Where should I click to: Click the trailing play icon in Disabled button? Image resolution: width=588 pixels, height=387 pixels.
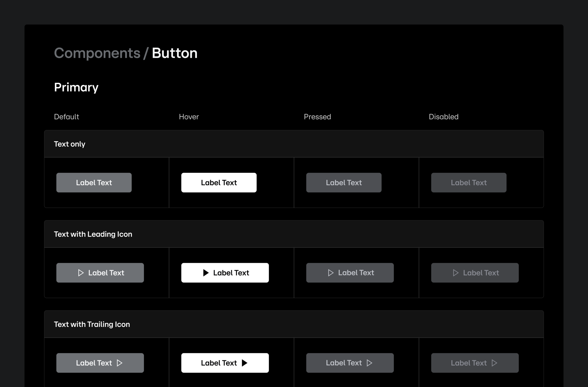click(x=494, y=363)
